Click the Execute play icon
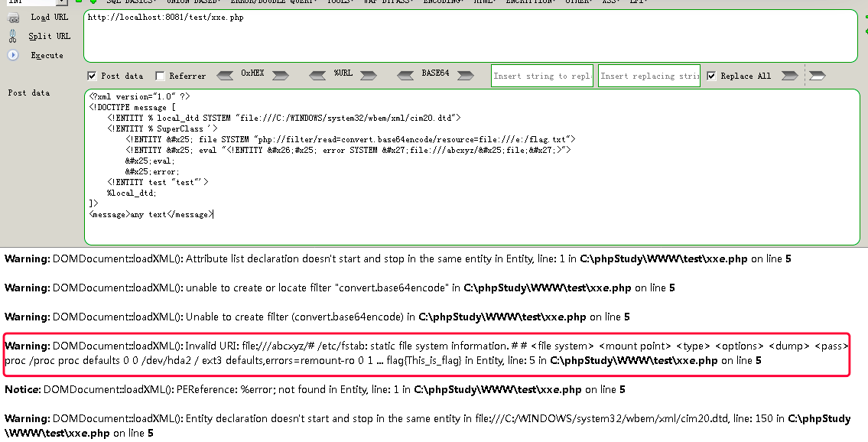Screen dimensions: 868x442 (x=13, y=55)
